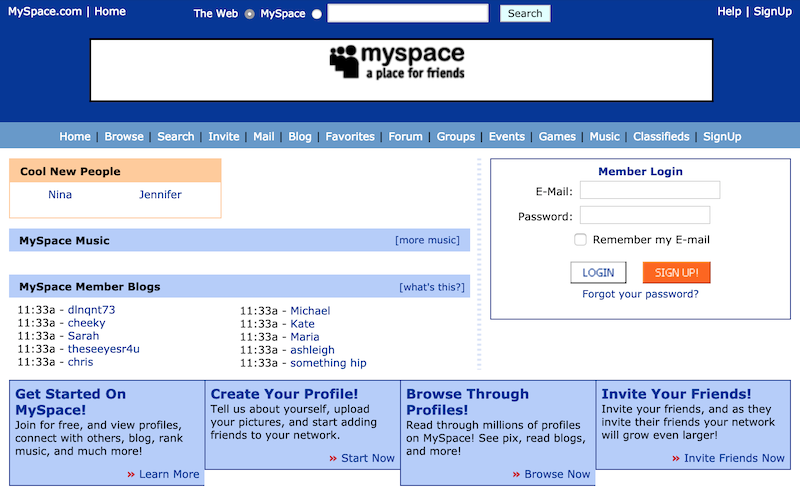
Task: Hit the orange SIGN UP! button
Action: [676, 272]
